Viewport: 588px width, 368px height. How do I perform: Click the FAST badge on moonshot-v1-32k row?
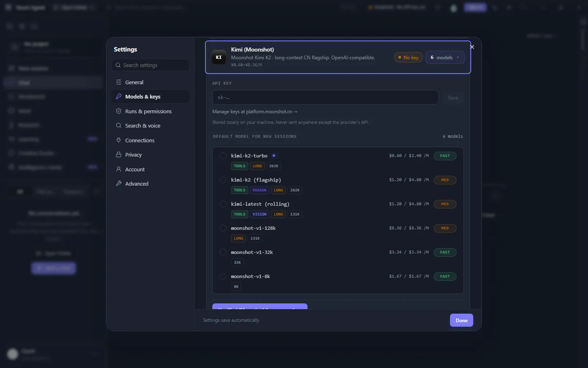click(445, 252)
